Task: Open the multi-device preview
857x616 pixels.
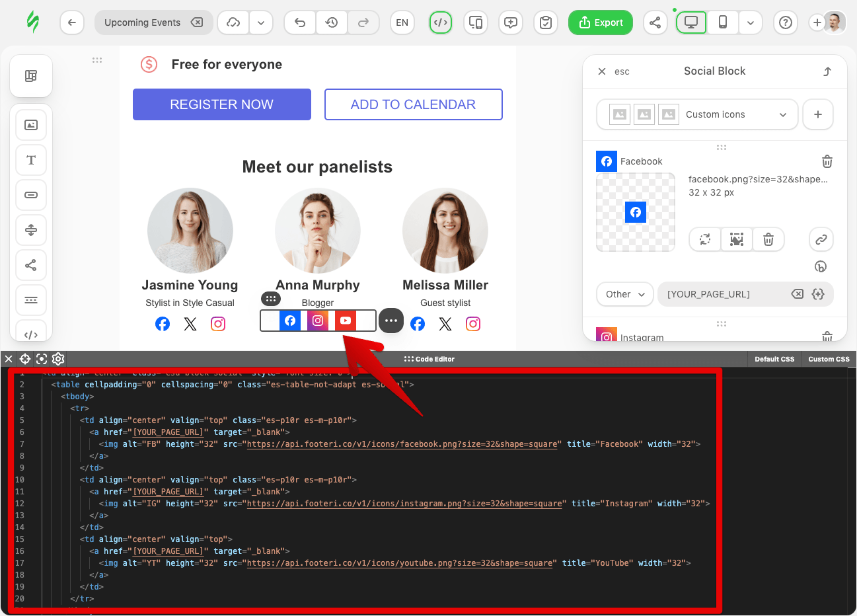Action: point(476,22)
